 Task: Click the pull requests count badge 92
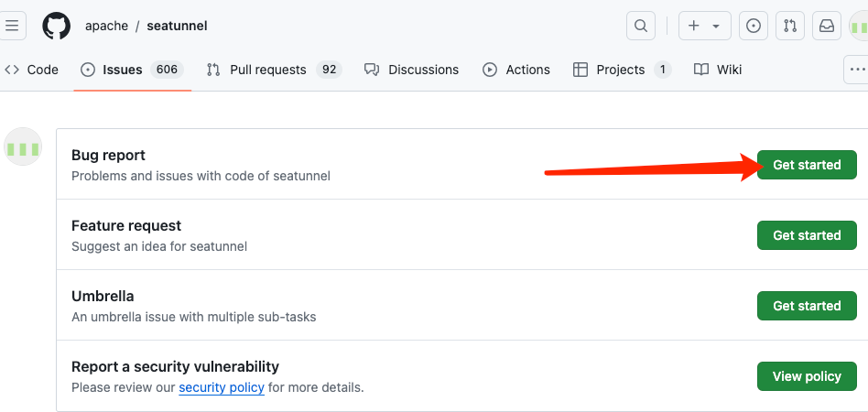pyautogui.click(x=330, y=70)
